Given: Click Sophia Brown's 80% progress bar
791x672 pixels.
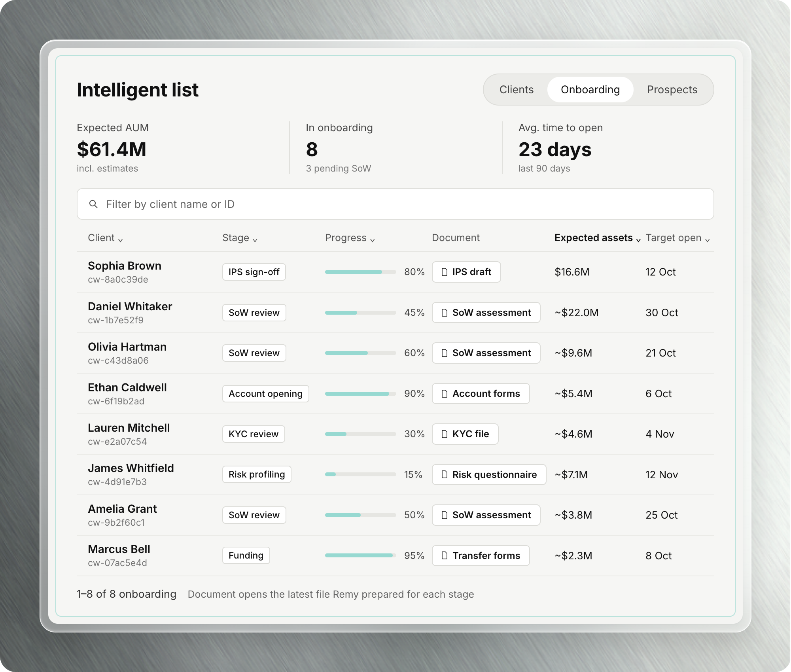Looking at the screenshot, I should [360, 272].
